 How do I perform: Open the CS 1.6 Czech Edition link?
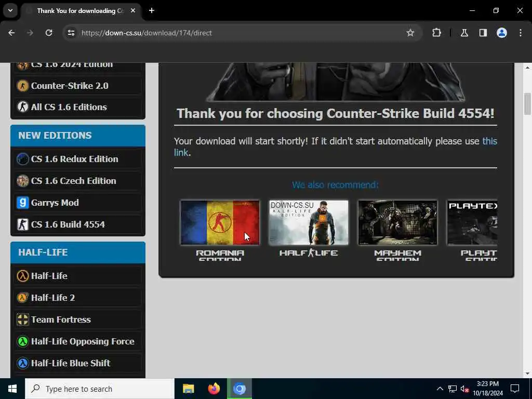click(74, 181)
